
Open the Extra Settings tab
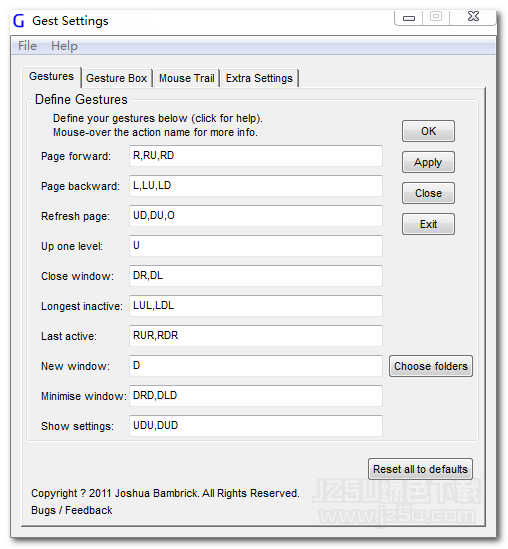(259, 78)
